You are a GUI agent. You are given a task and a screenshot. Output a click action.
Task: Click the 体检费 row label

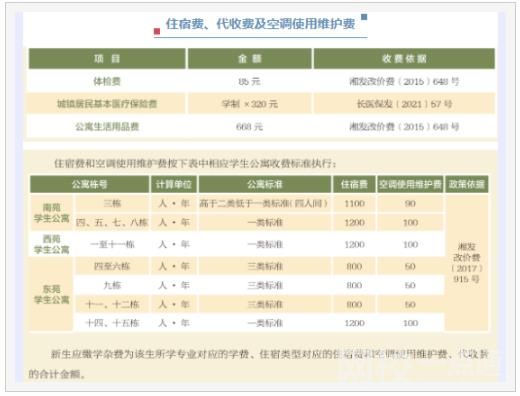click(x=107, y=81)
